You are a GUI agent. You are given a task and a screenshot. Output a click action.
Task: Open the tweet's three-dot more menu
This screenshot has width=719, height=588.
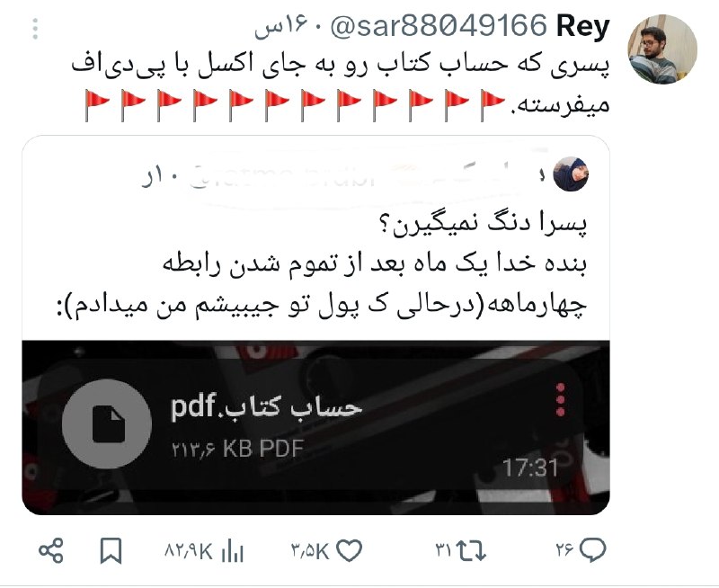[x=35, y=30]
